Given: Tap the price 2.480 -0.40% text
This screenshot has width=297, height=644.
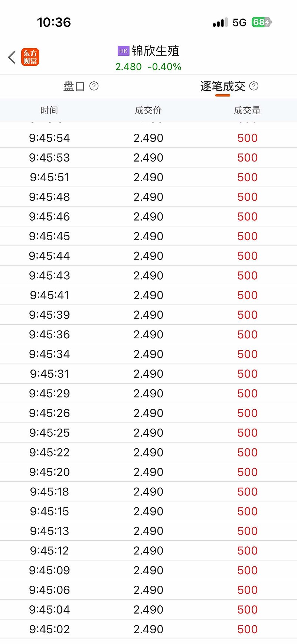Looking at the screenshot, I should (148, 67).
